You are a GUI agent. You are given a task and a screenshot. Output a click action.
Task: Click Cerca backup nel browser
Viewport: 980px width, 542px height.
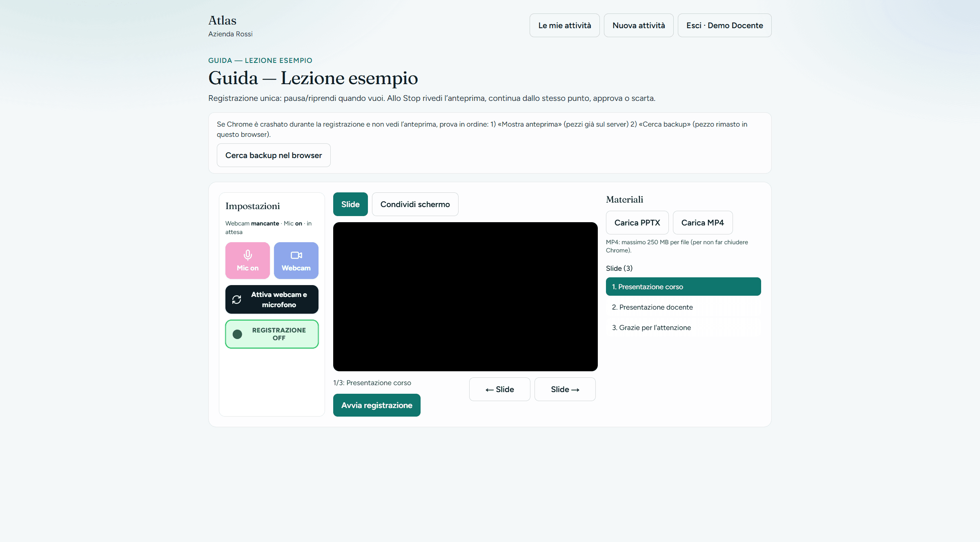(274, 155)
